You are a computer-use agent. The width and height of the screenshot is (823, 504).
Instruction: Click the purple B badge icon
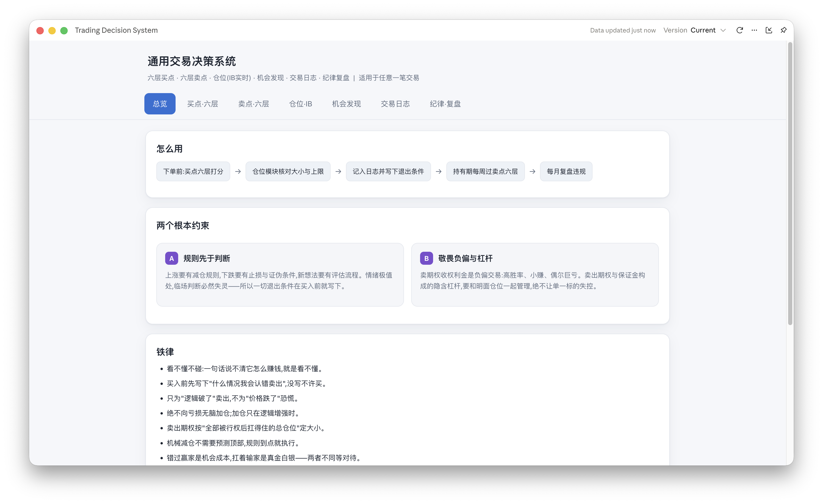[426, 258]
